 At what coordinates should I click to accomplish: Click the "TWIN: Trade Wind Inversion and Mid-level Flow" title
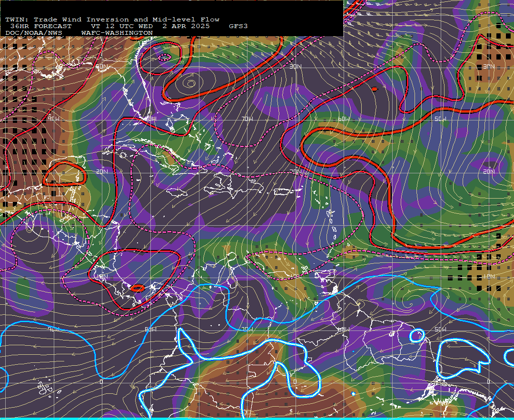pyautogui.click(x=112, y=20)
